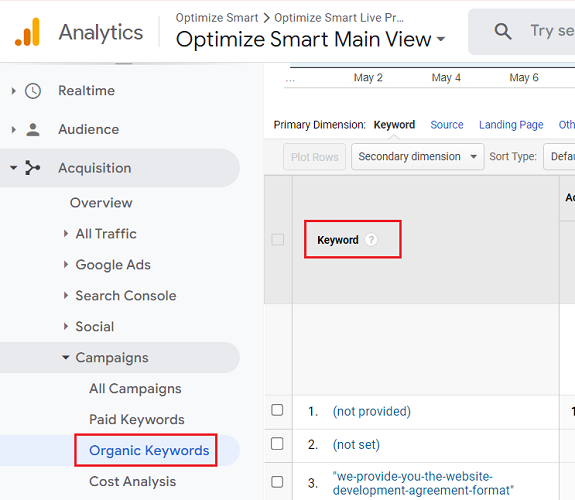Expand the Search Console submenu
575x500 pixels.
[x=66, y=295]
